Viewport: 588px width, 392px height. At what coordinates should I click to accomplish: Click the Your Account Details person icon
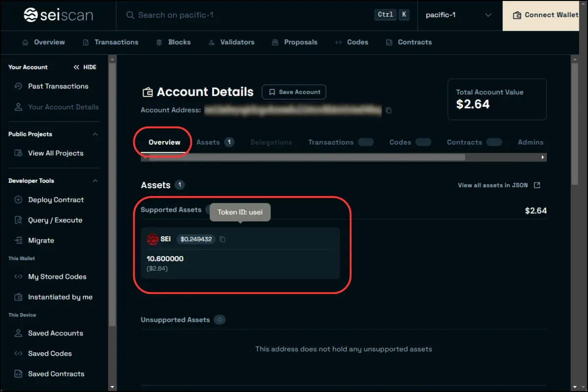(18, 107)
